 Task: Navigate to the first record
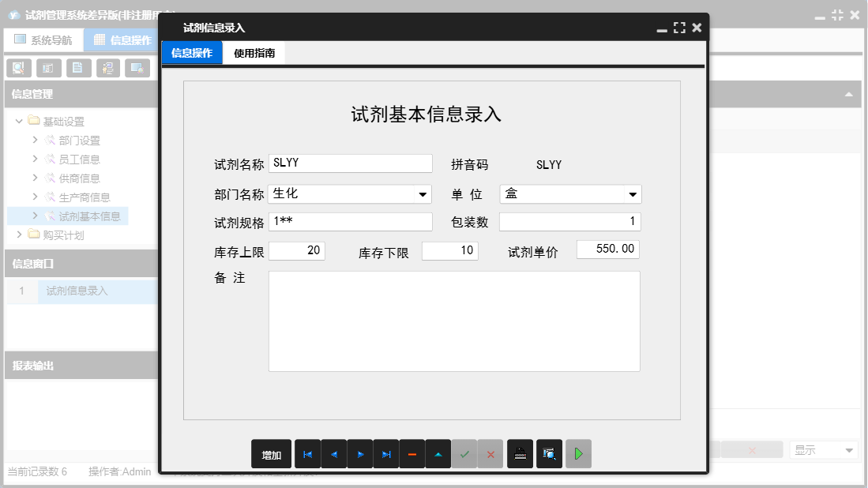pyautogui.click(x=308, y=453)
